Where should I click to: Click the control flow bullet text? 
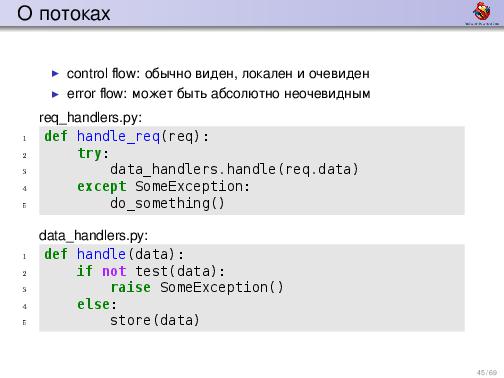click(x=218, y=74)
